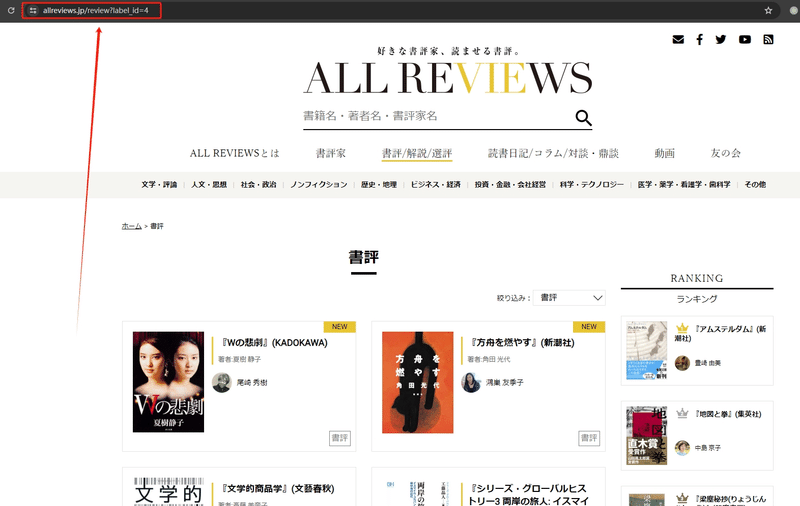Open the 書評家 menu item
800x506 pixels.
[x=331, y=153]
